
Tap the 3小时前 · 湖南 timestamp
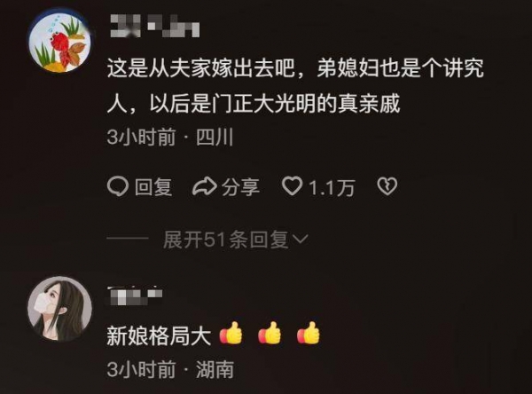tap(170, 369)
